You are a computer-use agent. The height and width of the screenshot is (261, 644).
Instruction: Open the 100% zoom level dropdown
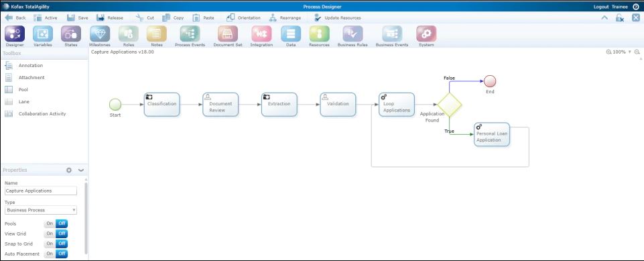629,52
